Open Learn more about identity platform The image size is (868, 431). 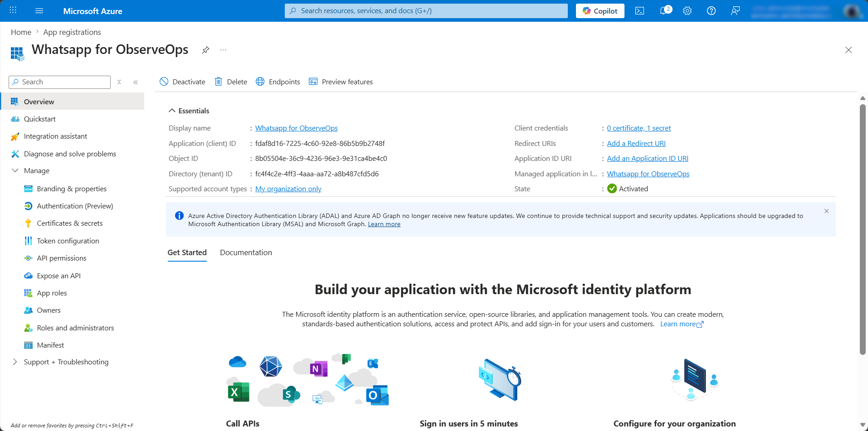pyautogui.click(x=682, y=324)
